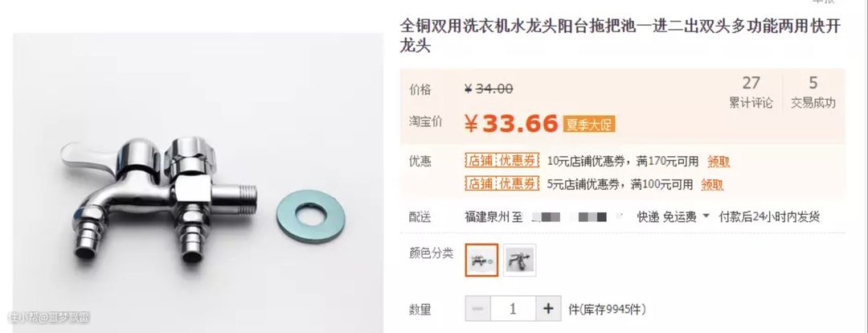Screen dimensions: 868x333
Task: Open the 27 cumulative reviews count
Action: [751, 92]
